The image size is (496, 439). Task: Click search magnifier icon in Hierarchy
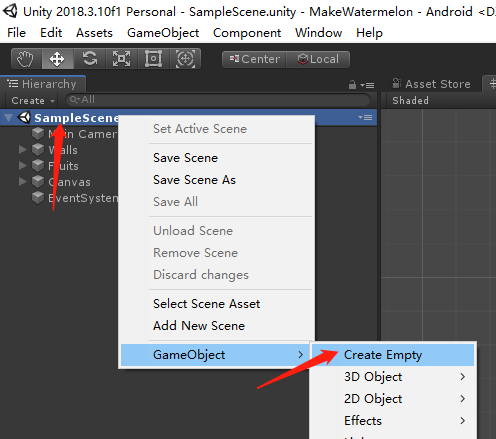tap(74, 100)
